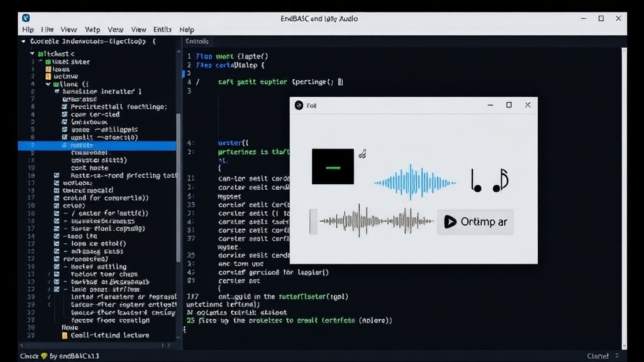Click the green icon next to 'Vkeet Shter'

point(48,62)
